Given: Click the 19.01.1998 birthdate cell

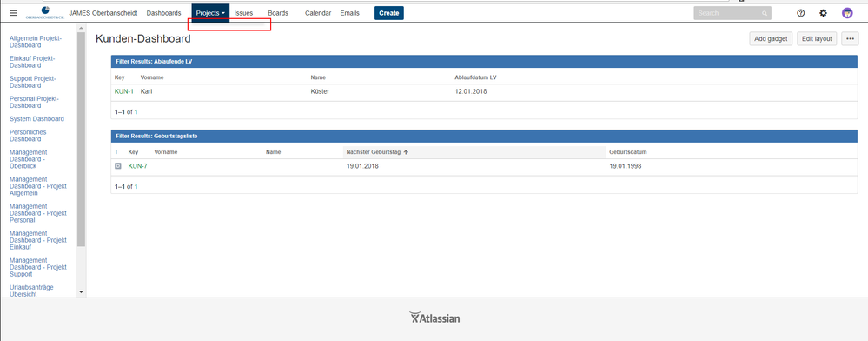Looking at the screenshot, I should (626, 166).
